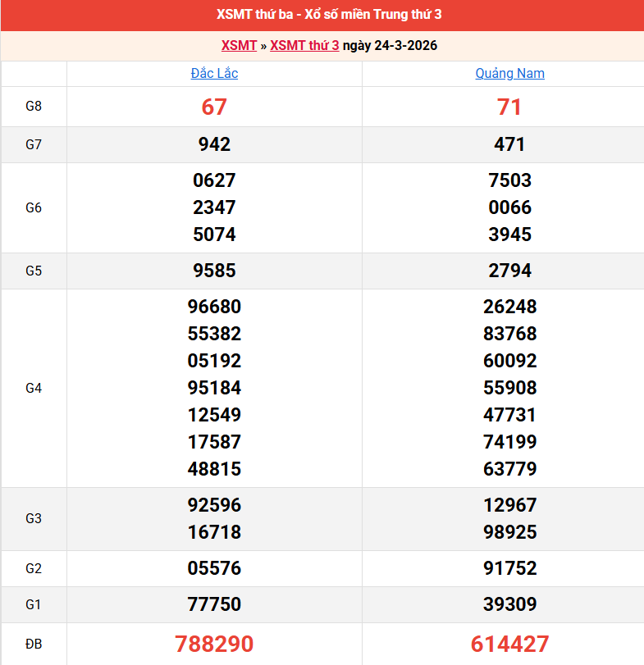The width and height of the screenshot is (644, 665).
Task: Select G7 number 471
Action: [509, 144]
